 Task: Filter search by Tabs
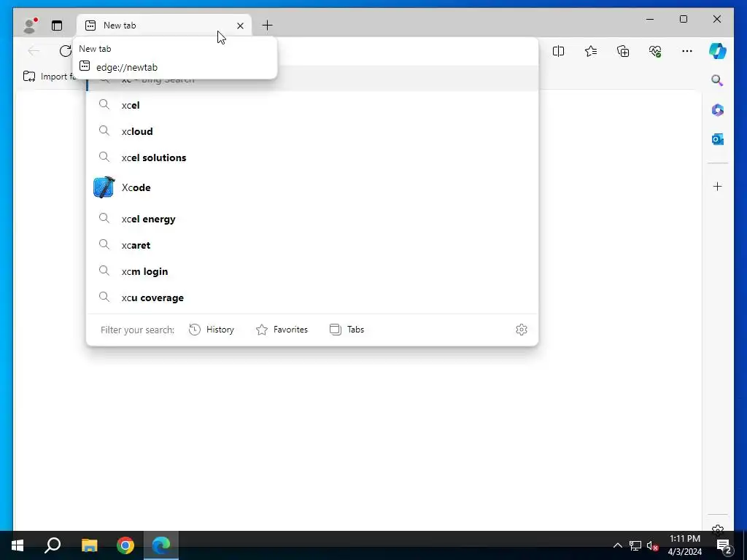(x=347, y=330)
